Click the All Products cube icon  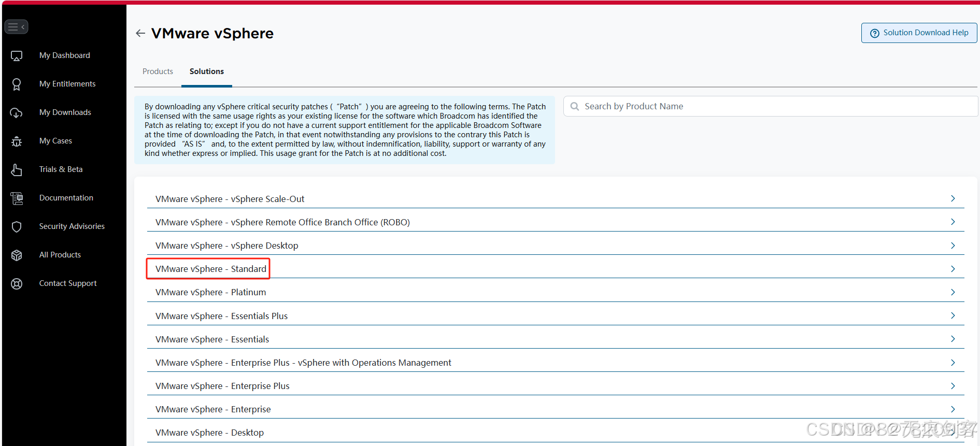coord(17,255)
